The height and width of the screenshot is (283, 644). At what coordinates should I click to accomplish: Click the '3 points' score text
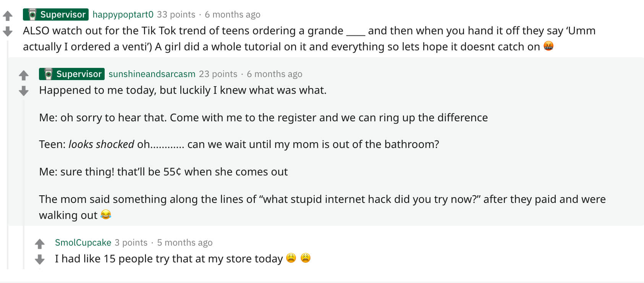pos(131,243)
